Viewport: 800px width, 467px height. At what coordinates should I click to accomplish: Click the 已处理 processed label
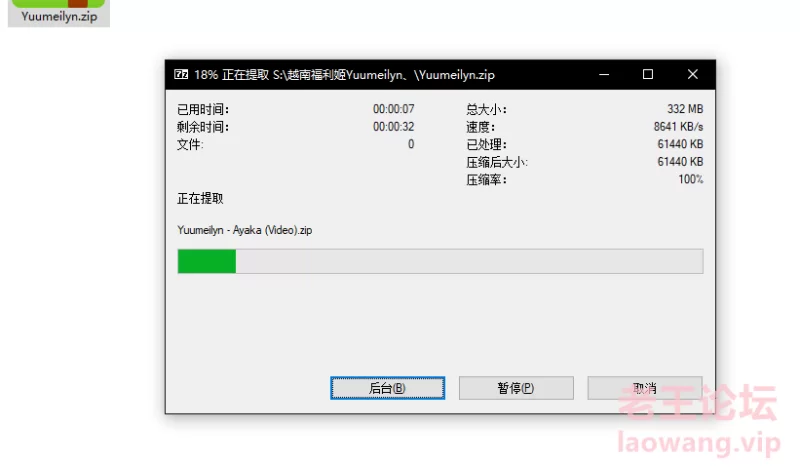[x=486, y=144]
